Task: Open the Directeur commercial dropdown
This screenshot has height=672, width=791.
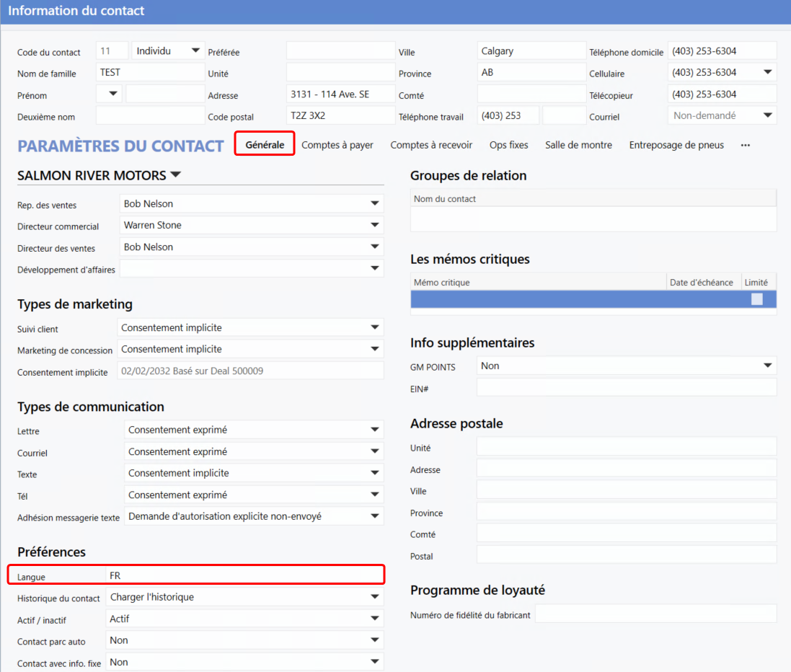Action: [x=374, y=226]
